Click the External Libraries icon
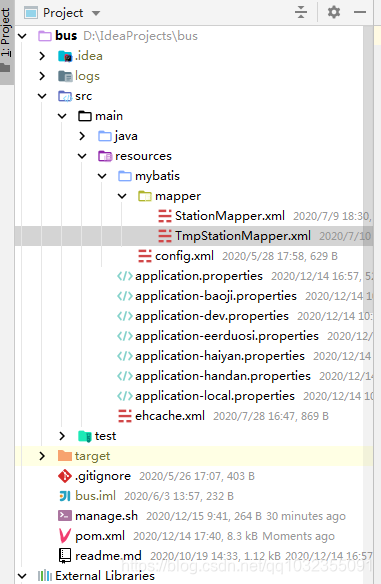The image size is (381, 584). pos(45,576)
